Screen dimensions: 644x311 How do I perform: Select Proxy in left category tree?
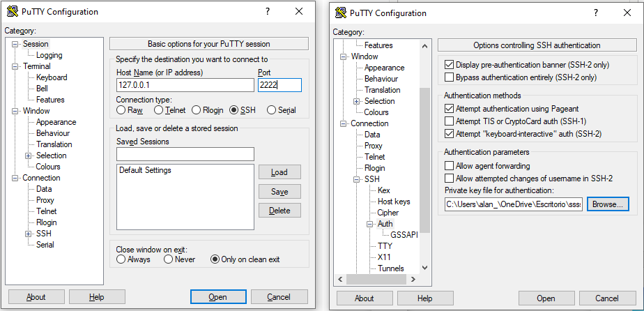(45, 200)
